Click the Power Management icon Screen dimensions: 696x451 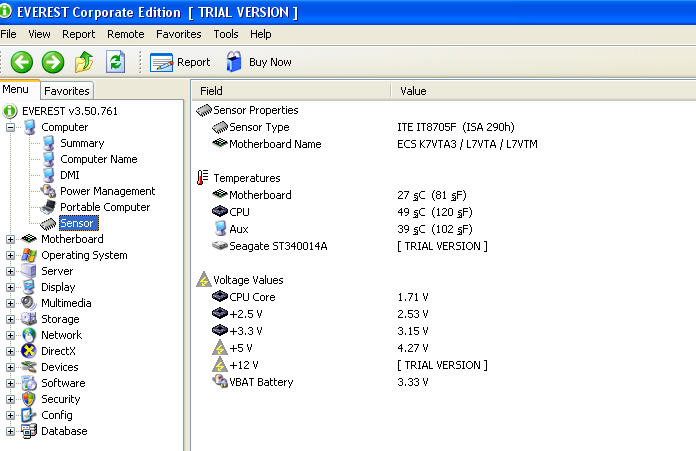coord(48,191)
